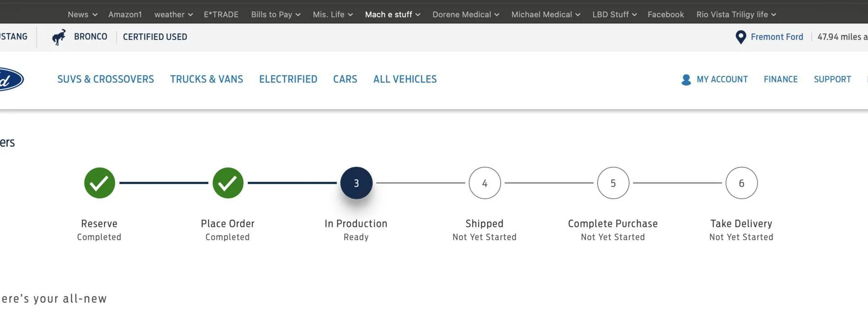
Task: Click the Reserve step label
Action: (99, 224)
